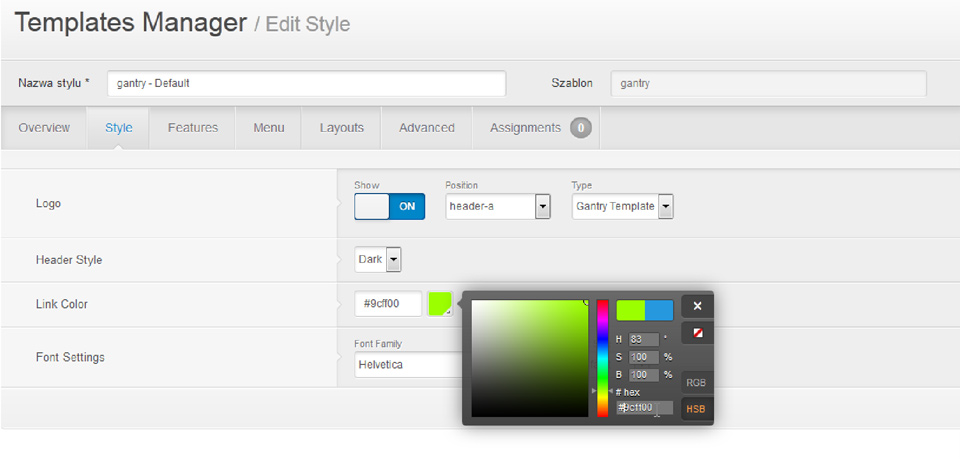This screenshot has height=464, width=960.
Task: Open the Logo Position header-a dropdown
Action: (x=498, y=206)
